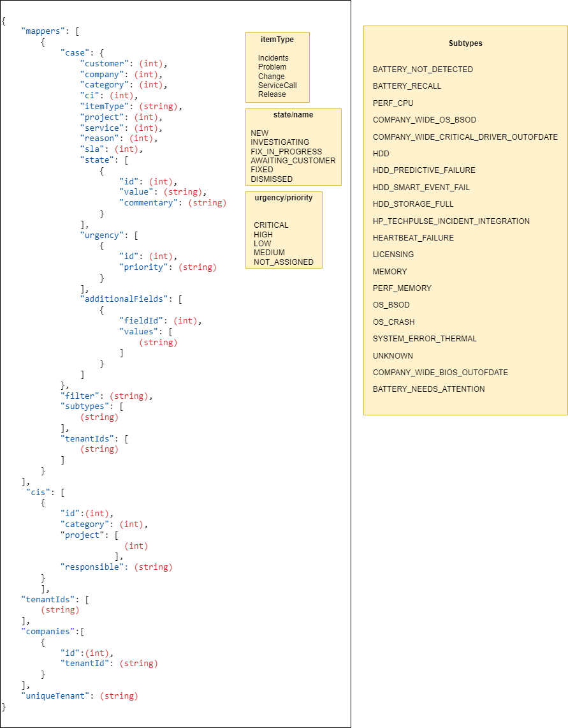Click HDD_PREDICTIVE_FAILURE subtype

[424, 170]
